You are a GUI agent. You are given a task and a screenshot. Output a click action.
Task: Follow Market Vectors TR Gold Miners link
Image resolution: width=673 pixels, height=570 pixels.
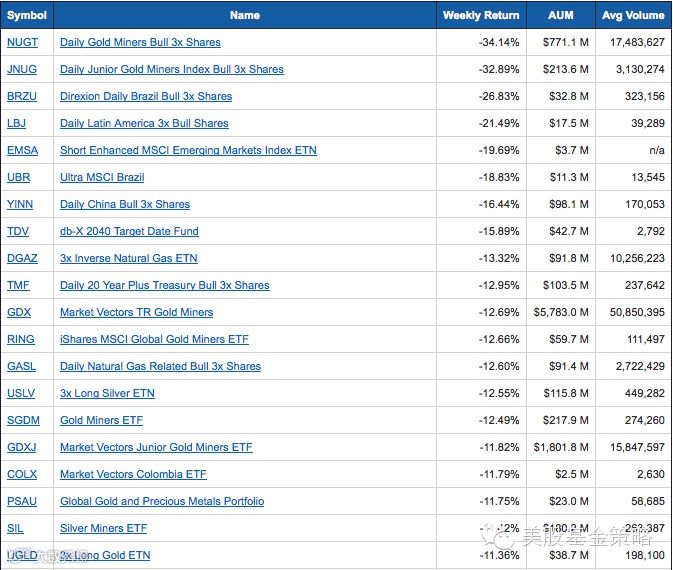pyautogui.click(x=136, y=312)
